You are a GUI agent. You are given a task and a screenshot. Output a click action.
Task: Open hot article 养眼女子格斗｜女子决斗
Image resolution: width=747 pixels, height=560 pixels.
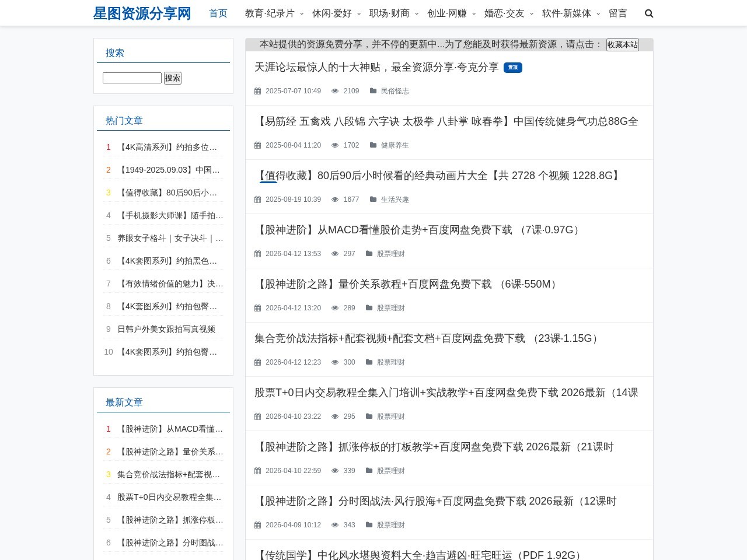click(x=170, y=238)
